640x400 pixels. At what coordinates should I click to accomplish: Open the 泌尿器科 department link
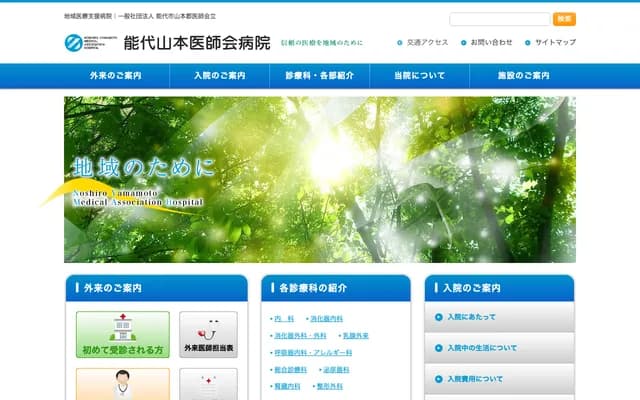pos(336,369)
